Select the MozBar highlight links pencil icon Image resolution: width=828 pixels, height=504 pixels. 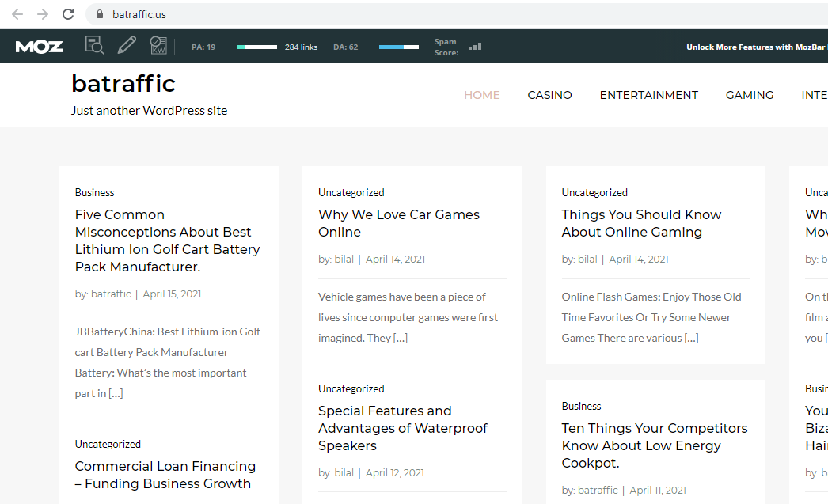(x=127, y=46)
